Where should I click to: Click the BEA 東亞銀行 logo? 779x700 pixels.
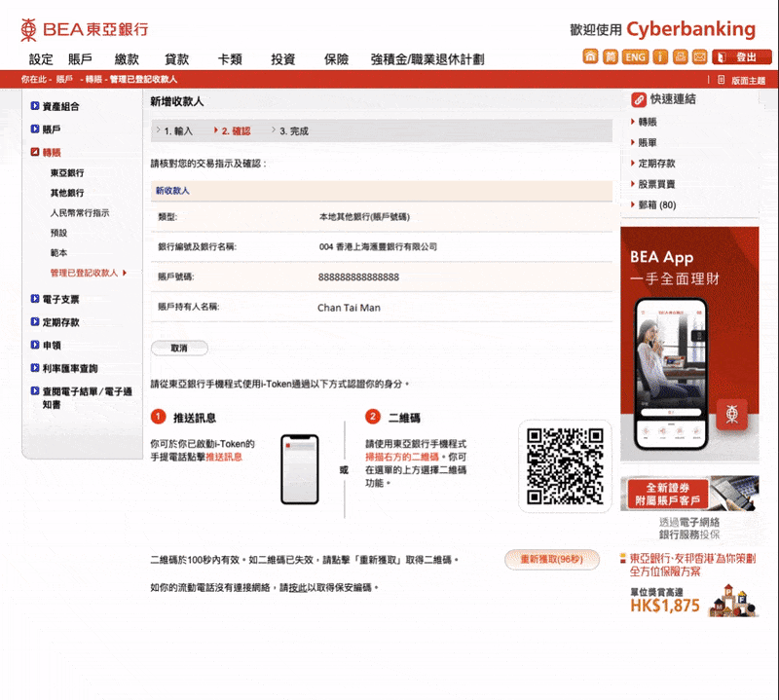[85, 29]
